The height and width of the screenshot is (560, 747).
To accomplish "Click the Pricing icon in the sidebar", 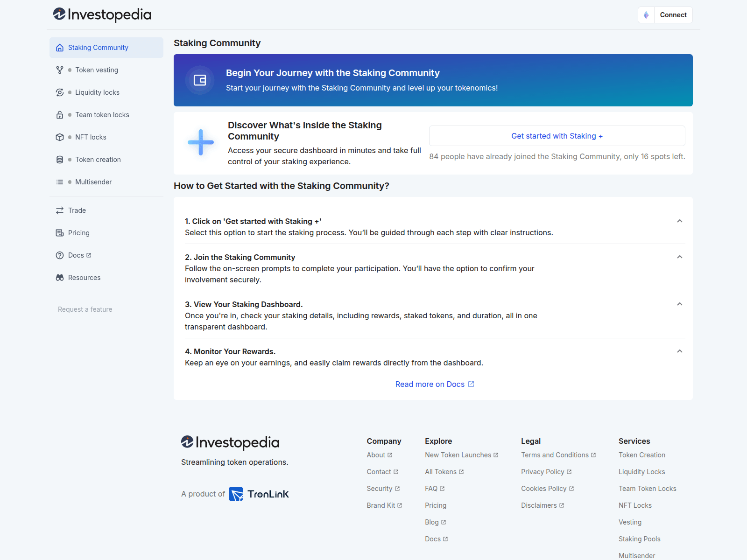I will click(60, 233).
